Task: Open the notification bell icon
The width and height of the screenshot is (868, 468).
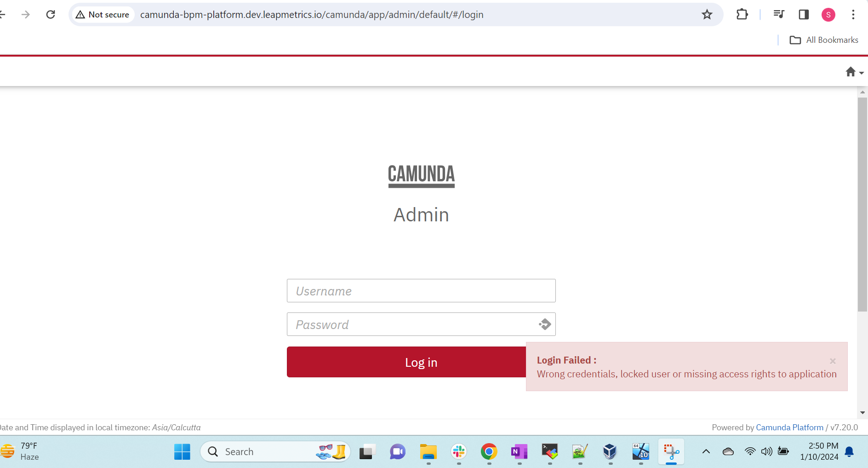Action: pyautogui.click(x=850, y=452)
